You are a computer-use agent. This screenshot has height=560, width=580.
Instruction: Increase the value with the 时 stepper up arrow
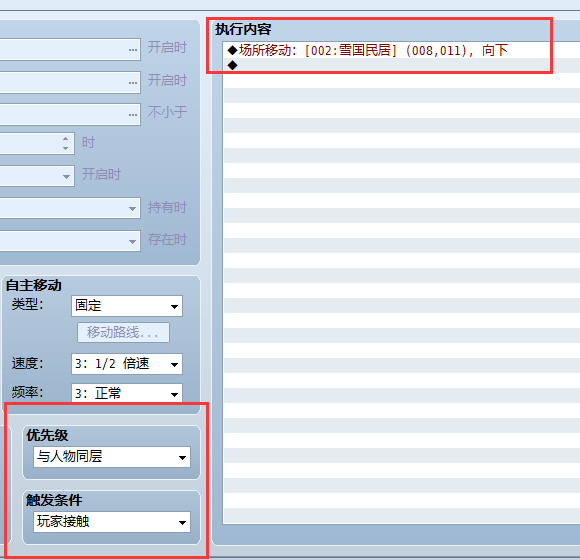[65, 139]
